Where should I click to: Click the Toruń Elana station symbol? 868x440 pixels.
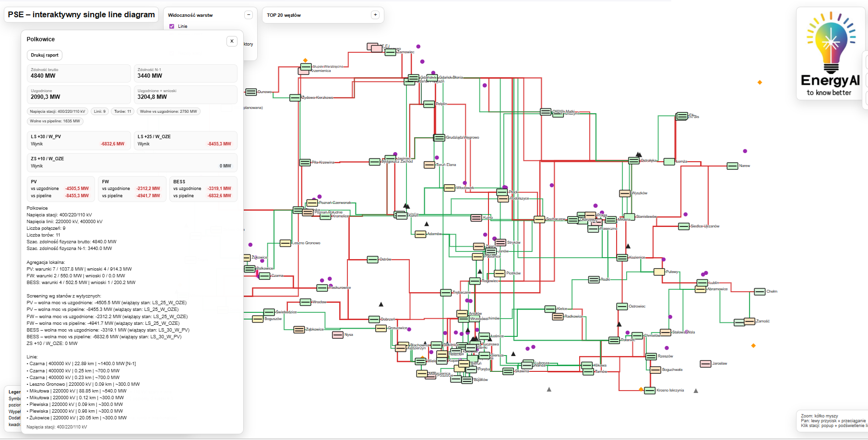pyautogui.click(x=429, y=165)
